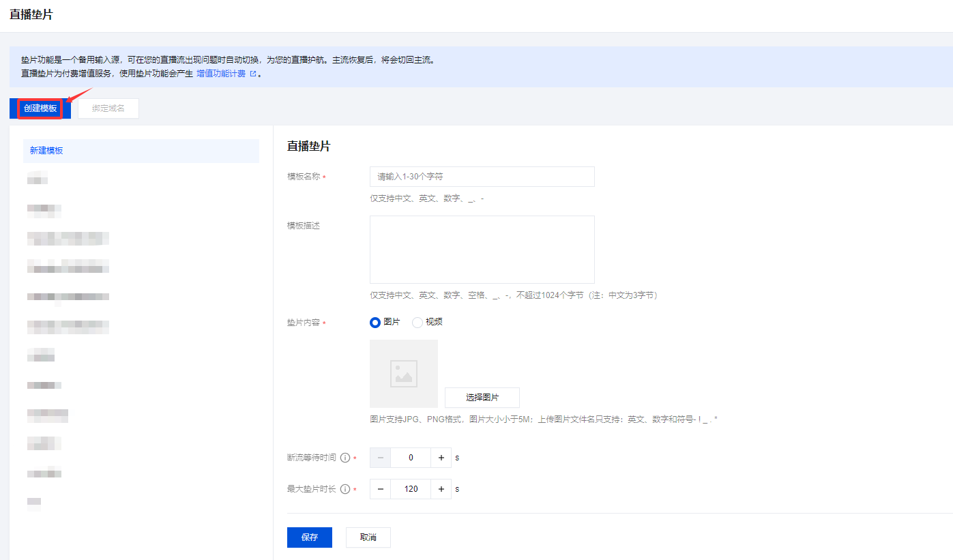Select the 视频 radio option
953x560 pixels.
tap(417, 323)
